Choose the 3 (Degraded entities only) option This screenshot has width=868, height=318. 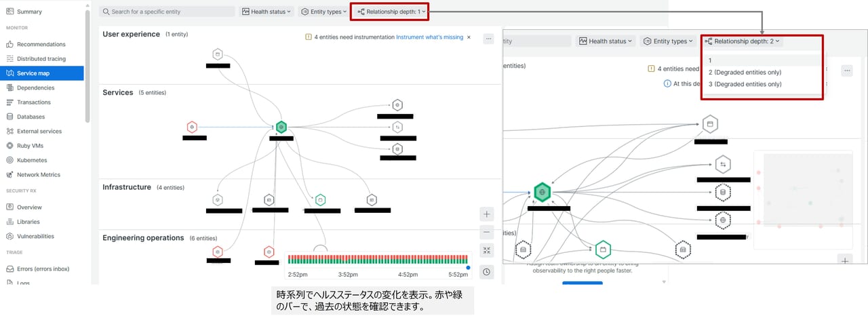click(x=745, y=84)
